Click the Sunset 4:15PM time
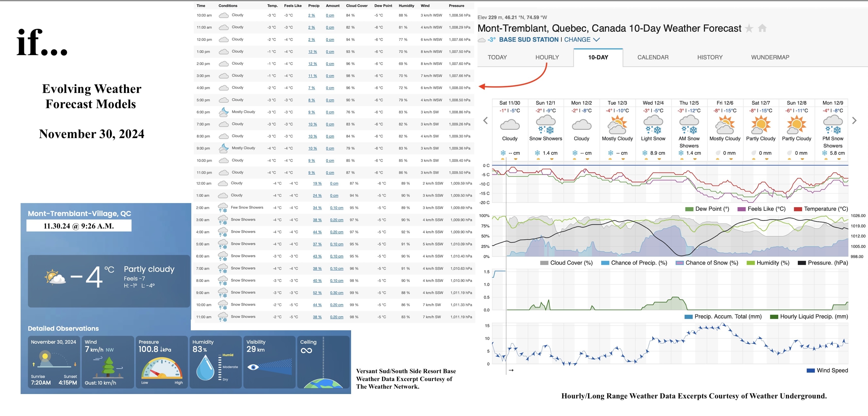868x416 pixels. (68, 383)
